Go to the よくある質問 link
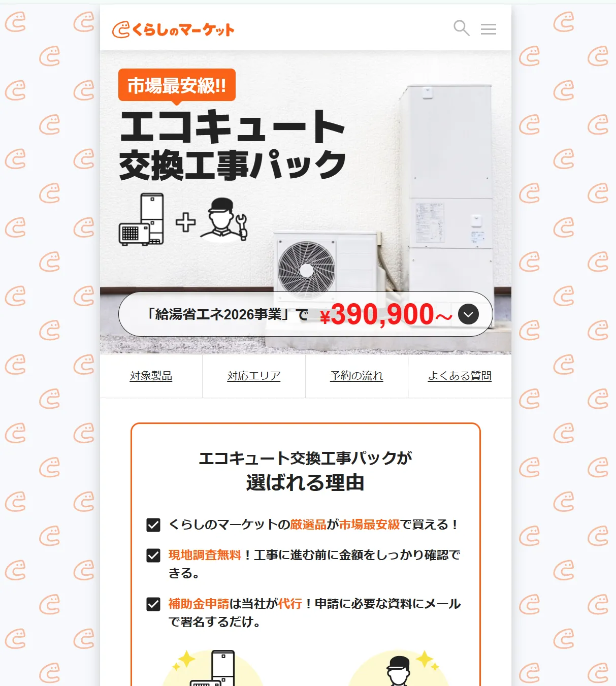The image size is (616, 686). coord(460,376)
